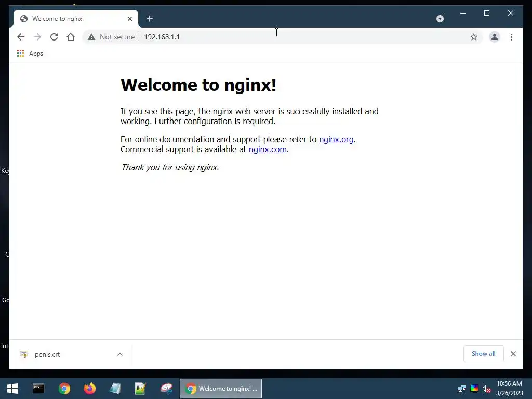The width and height of the screenshot is (532, 399).
Task: Launch Chrome from the pinned taskbar icon
Action: point(64,389)
